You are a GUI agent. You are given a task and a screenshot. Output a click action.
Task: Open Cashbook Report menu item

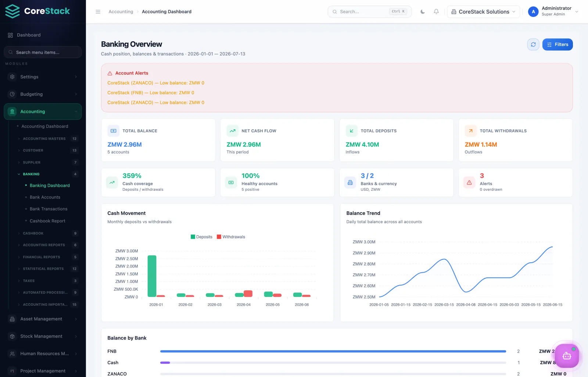coord(47,221)
